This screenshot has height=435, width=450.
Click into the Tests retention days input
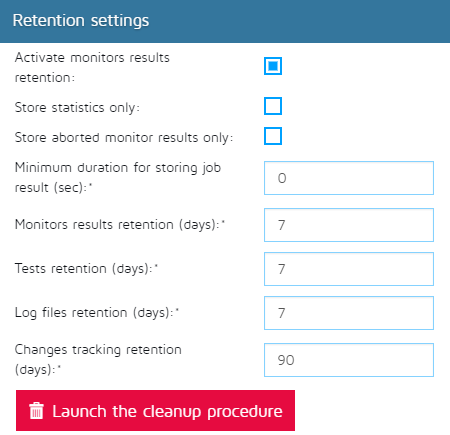(349, 269)
